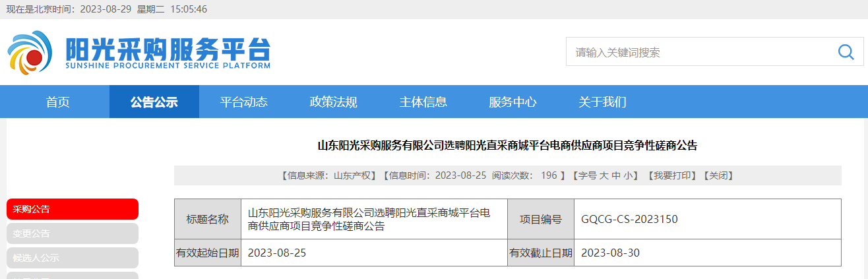Image resolution: width=868 pixels, height=279 pixels.
Task: Open the 政策法规 navigation tab
Action: coord(333,102)
